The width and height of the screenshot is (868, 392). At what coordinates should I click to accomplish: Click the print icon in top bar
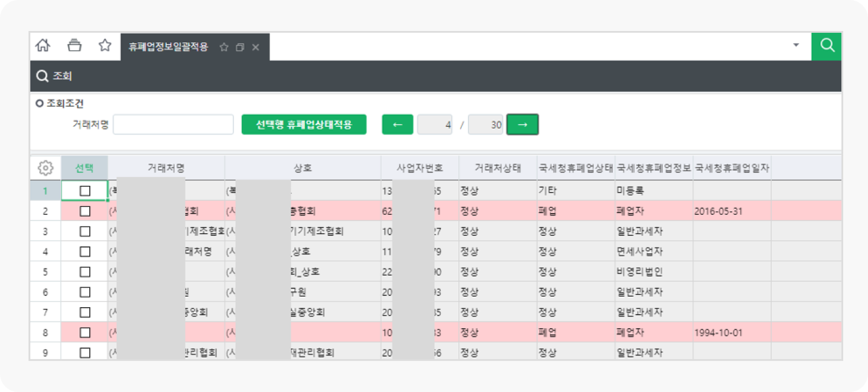(74, 45)
